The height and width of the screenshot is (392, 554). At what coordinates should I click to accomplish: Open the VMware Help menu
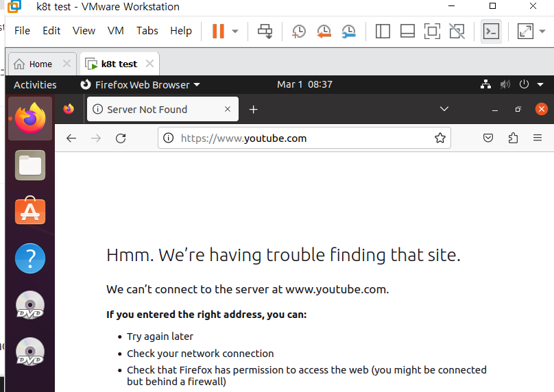click(x=181, y=31)
